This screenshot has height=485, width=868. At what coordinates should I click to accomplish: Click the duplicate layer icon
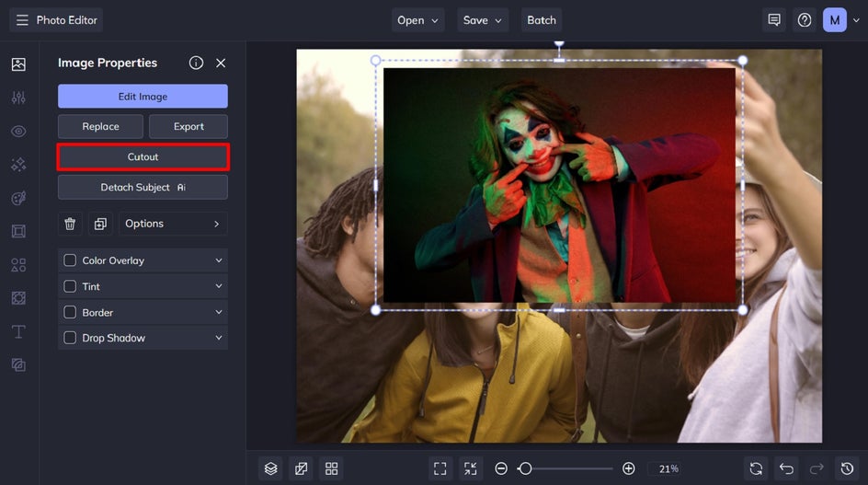tap(99, 224)
